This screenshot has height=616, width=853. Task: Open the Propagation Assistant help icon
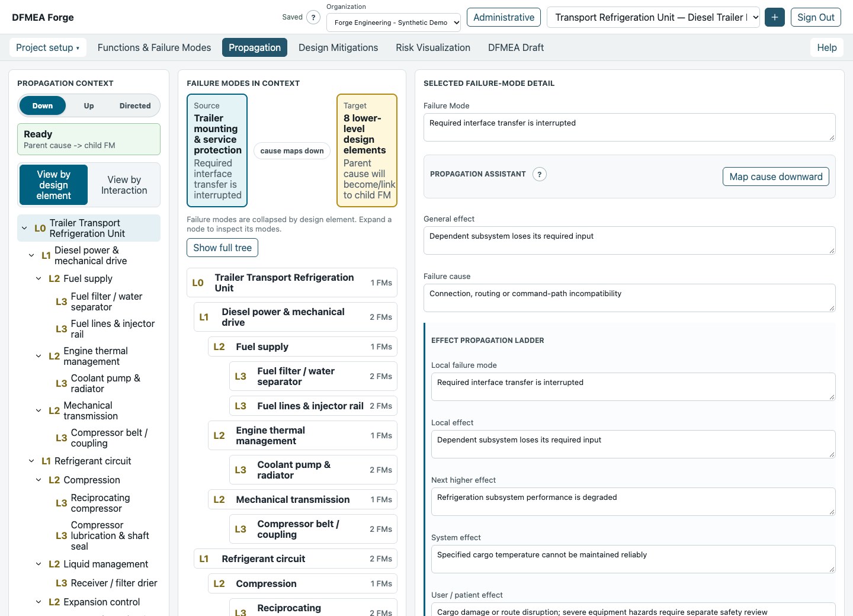point(539,174)
